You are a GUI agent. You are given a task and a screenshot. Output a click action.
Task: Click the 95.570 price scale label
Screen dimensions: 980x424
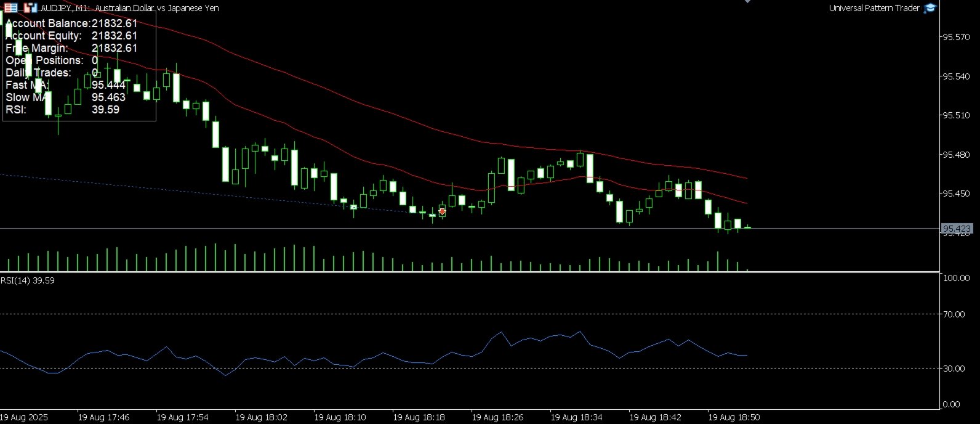coord(957,37)
